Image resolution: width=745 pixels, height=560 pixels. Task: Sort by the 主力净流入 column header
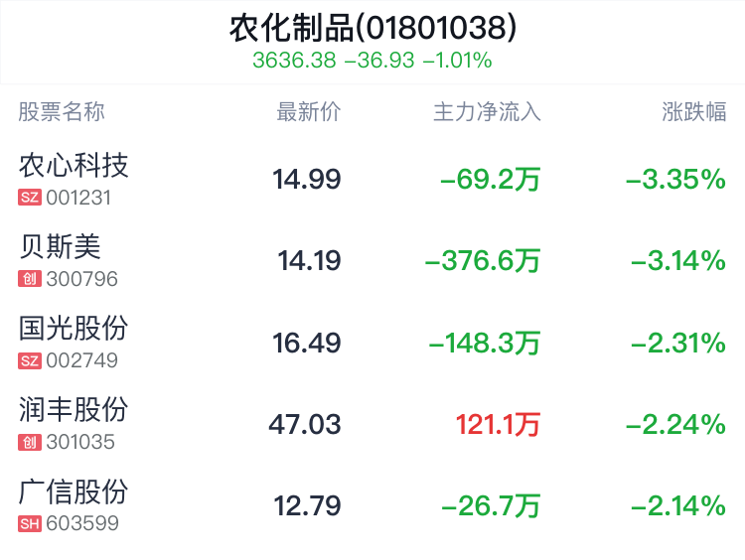tap(487, 112)
